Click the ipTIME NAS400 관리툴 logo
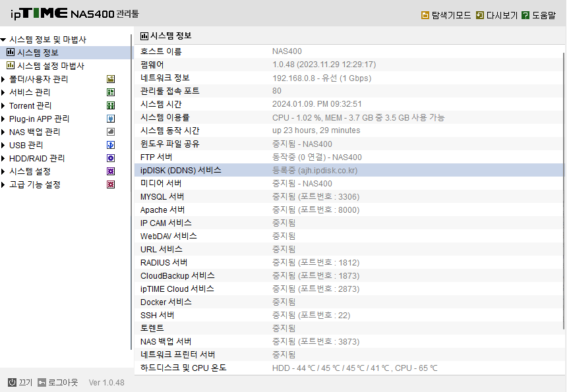 coord(75,14)
